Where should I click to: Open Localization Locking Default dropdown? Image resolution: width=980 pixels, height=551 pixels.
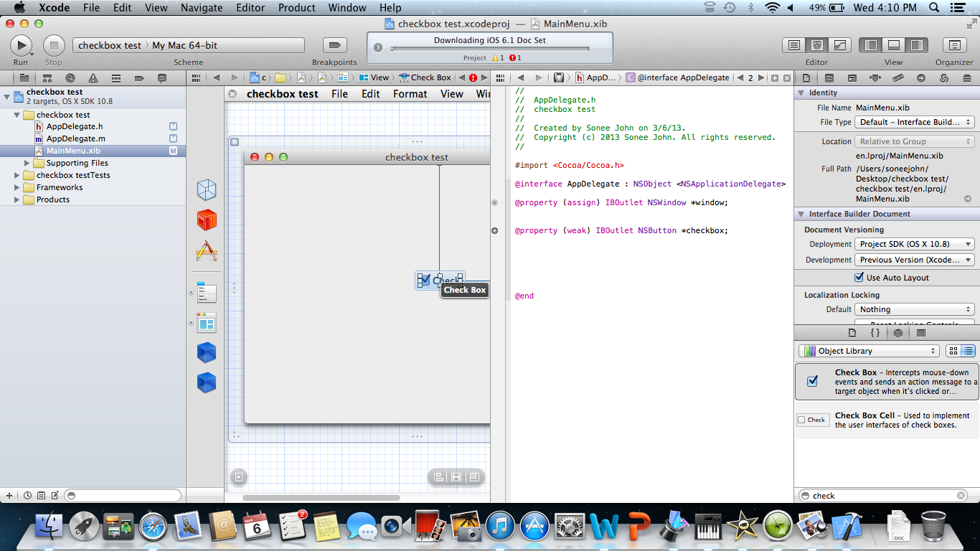click(x=915, y=309)
